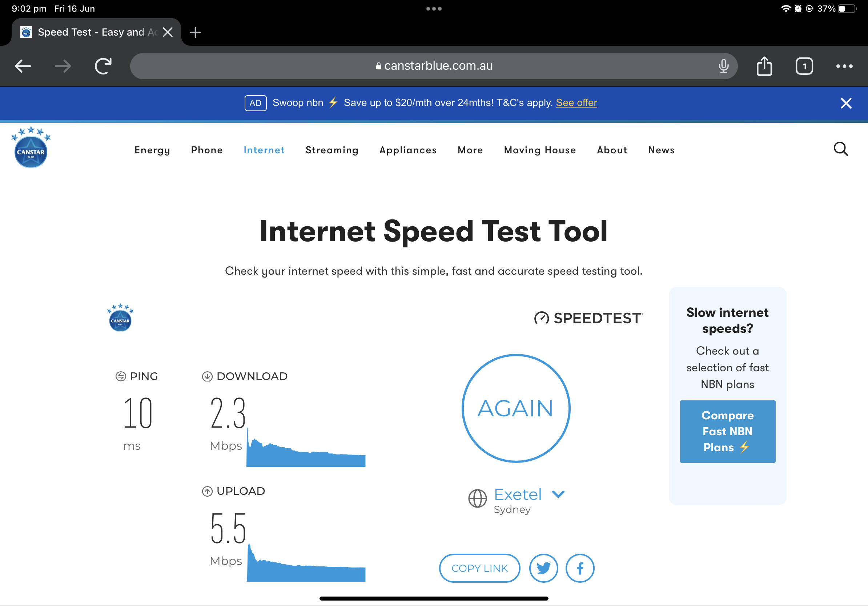
Task: Close the Speed Test browser tab
Action: (168, 32)
